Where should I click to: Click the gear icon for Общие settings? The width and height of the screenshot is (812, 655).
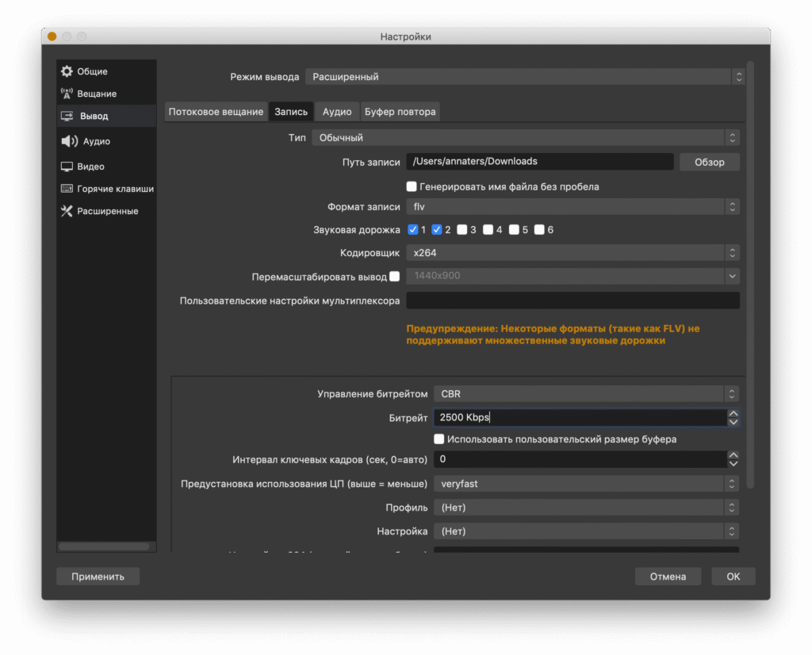(67, 71)
